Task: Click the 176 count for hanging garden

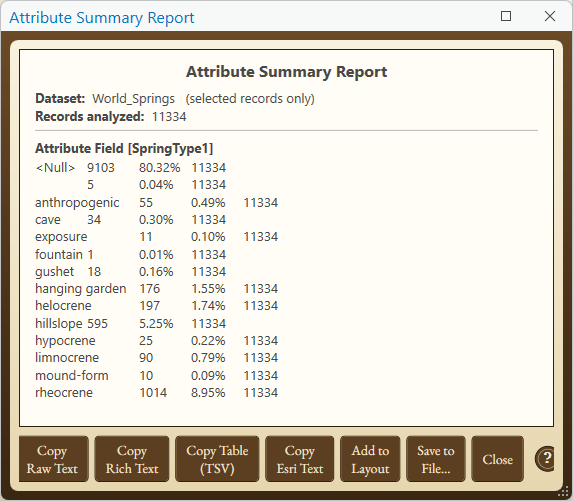Action: click(x=150, y=289)
